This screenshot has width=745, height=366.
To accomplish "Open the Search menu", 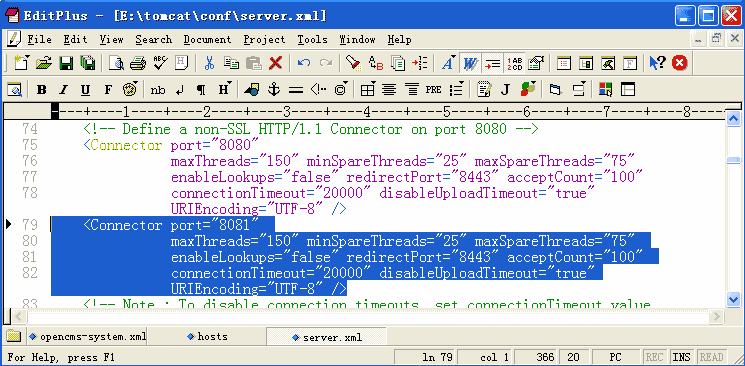I will tap(153, 39).
